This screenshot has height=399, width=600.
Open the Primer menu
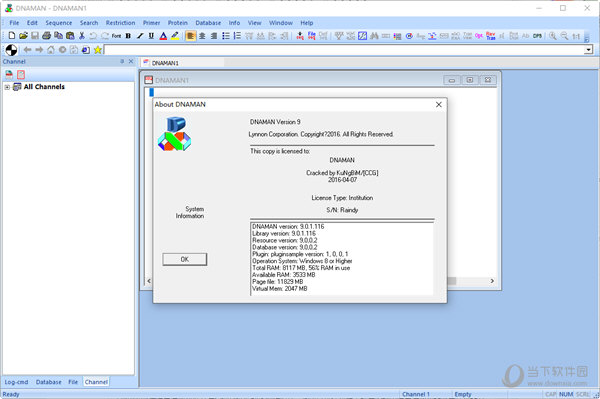[x=152, y=23]
